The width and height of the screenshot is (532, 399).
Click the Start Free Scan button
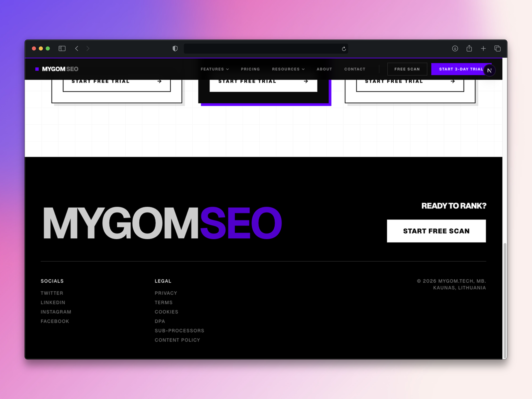pyautogui.click(x=436, y=231)
